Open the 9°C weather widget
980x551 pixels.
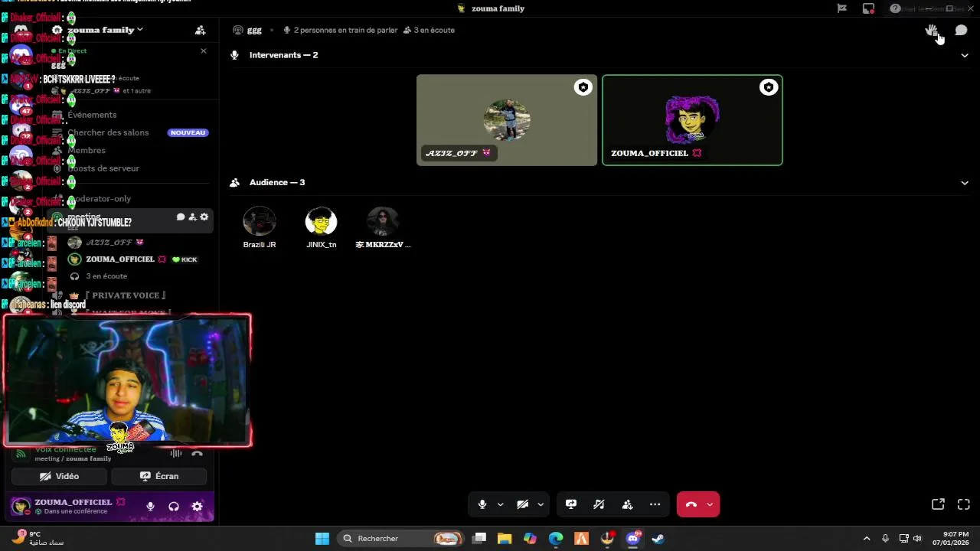tap(38, 538)
